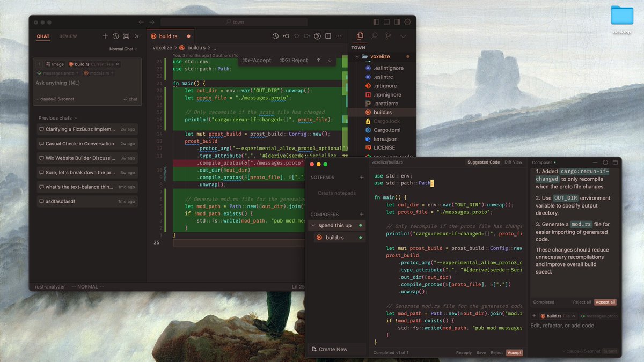Open the desktop folder on desktop
The width and height of the screenshot is (644, 362).
[622, 20]
